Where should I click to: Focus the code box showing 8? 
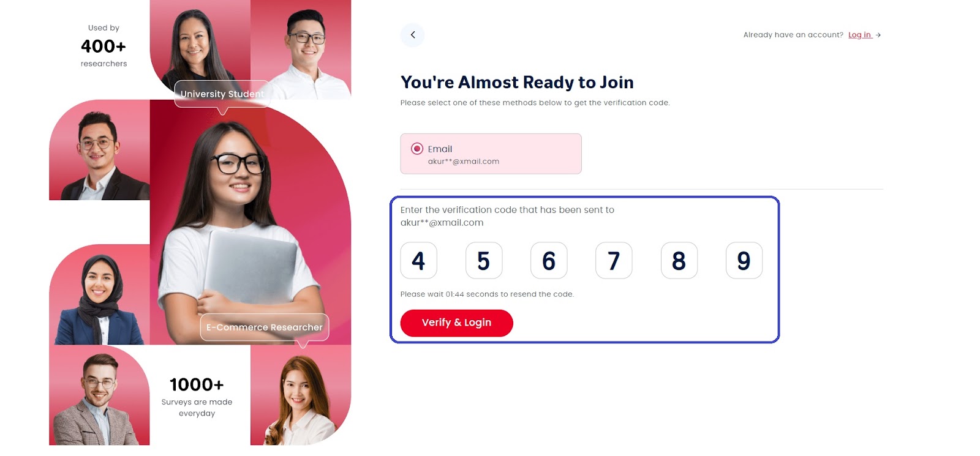pyautogui.click(x=679, y=261)
